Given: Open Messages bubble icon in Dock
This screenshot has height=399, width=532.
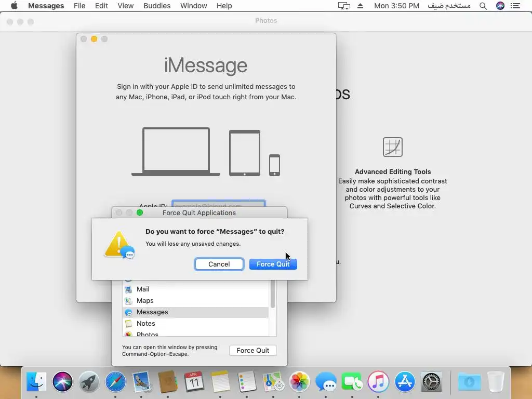Looking at the screenshot, I should coord(326,381).
